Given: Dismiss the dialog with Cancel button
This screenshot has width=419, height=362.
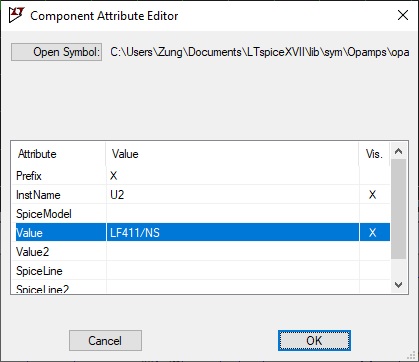Looking at the screenshot, I should pyautogui.click(x=105, y=340).
